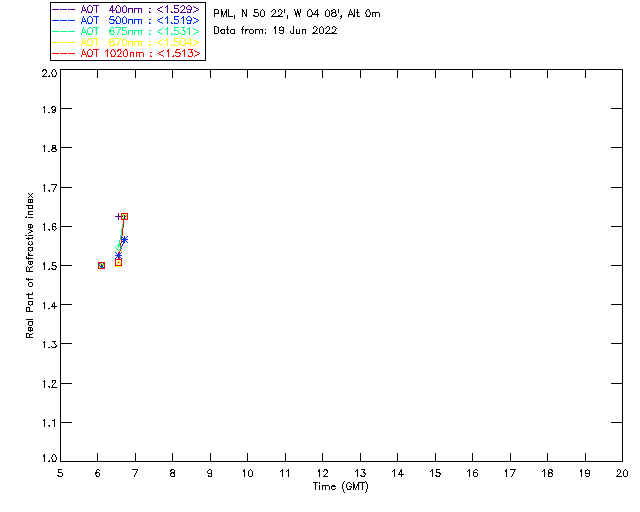Select the PML location header text

(x=297, y=13)
